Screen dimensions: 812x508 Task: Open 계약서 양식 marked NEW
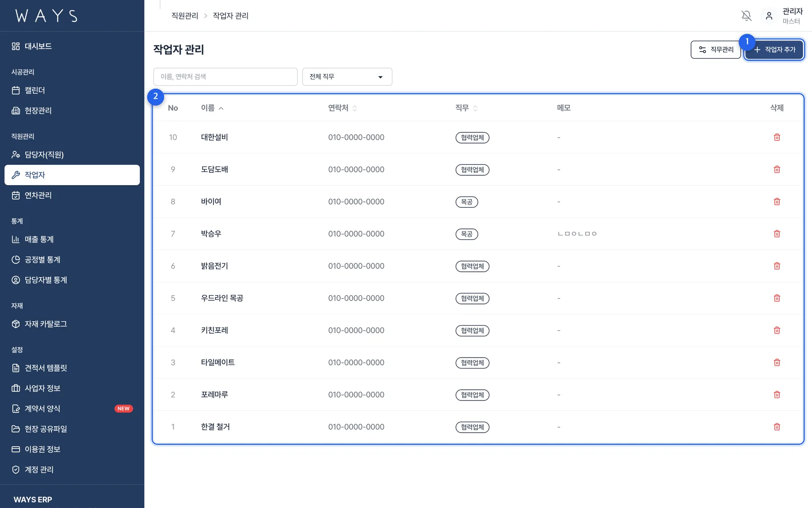(72, 409)
